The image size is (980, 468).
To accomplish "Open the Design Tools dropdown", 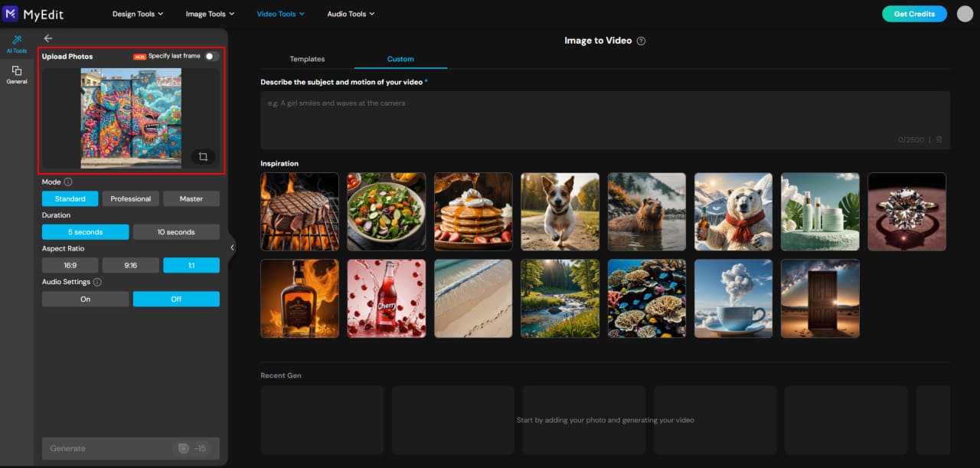I will (x=137, y=13).
